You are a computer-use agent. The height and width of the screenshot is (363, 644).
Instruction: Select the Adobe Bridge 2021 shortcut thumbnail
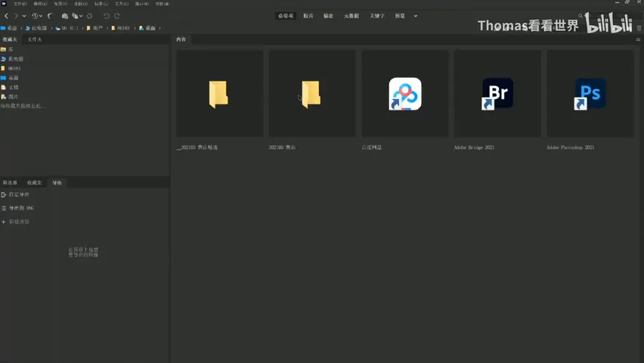[497, 94]
